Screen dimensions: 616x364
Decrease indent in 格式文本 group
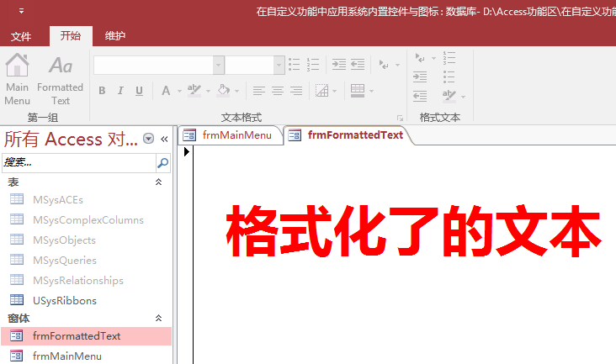(x=420, y=96)
